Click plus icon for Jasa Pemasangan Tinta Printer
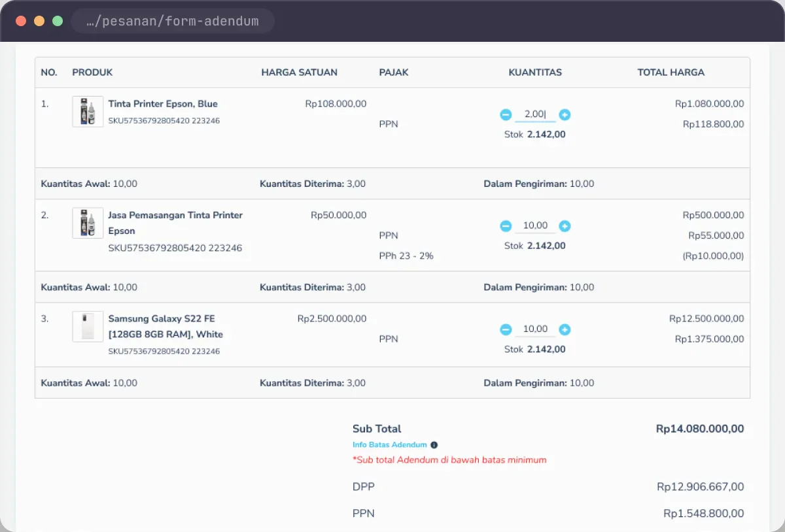The height and width of the screenshot is (532, 785). [565, 225]
